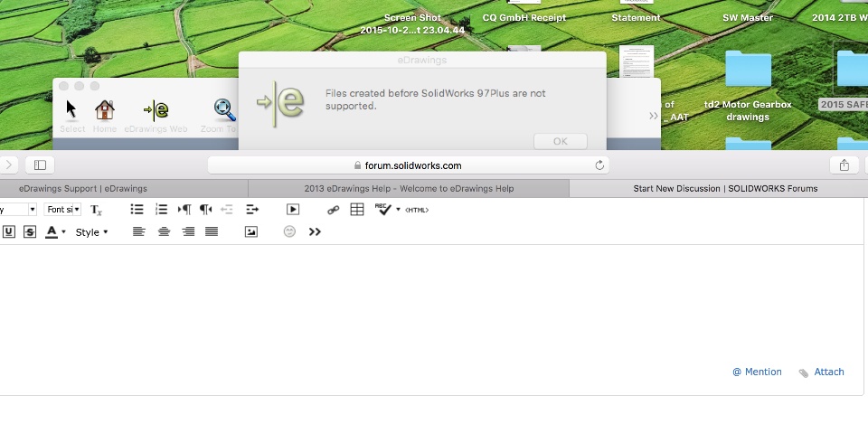Toggle strikethrough formatting
868x424 pixels.
[30, 232]
